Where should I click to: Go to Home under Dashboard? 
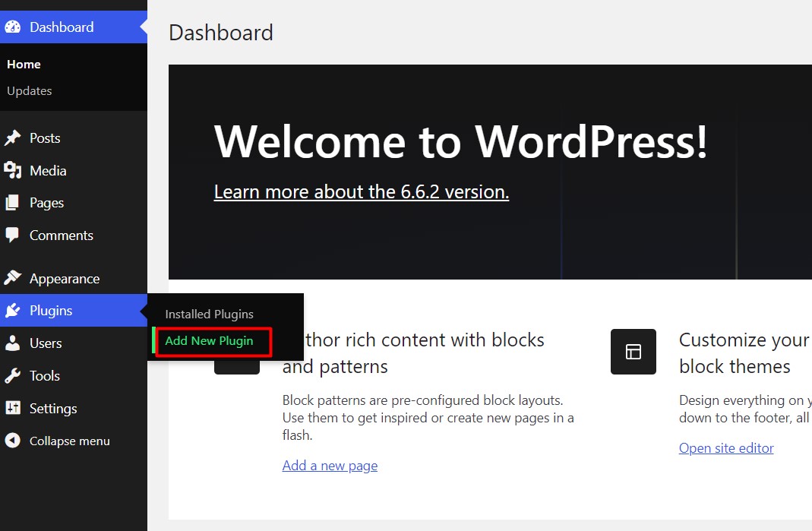coord(24,65)
